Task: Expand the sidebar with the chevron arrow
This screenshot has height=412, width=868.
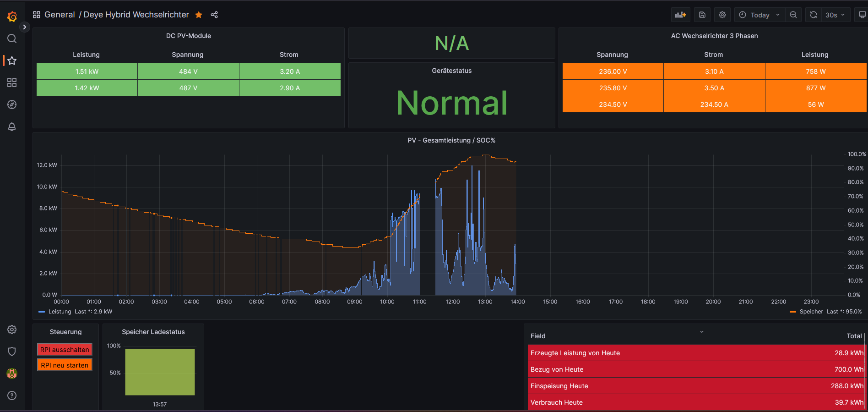Action: (25, 27)
